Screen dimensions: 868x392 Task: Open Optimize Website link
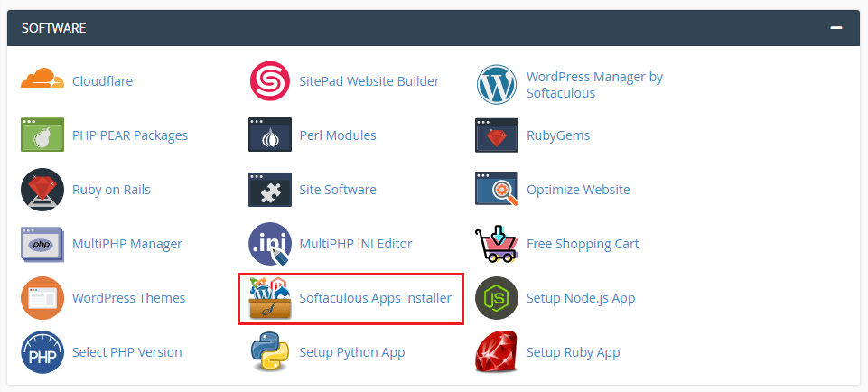click(x=578, y=190)
